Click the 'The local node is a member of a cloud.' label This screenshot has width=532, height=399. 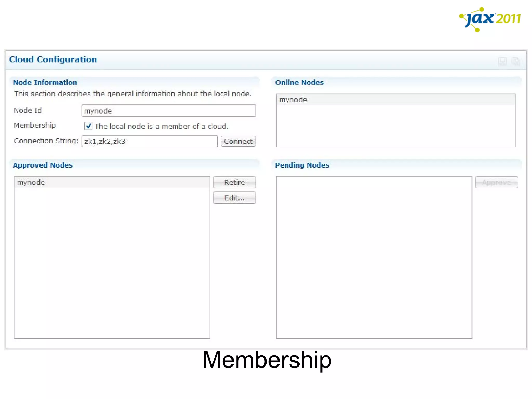pyautogui.click(x=161, y=126)
